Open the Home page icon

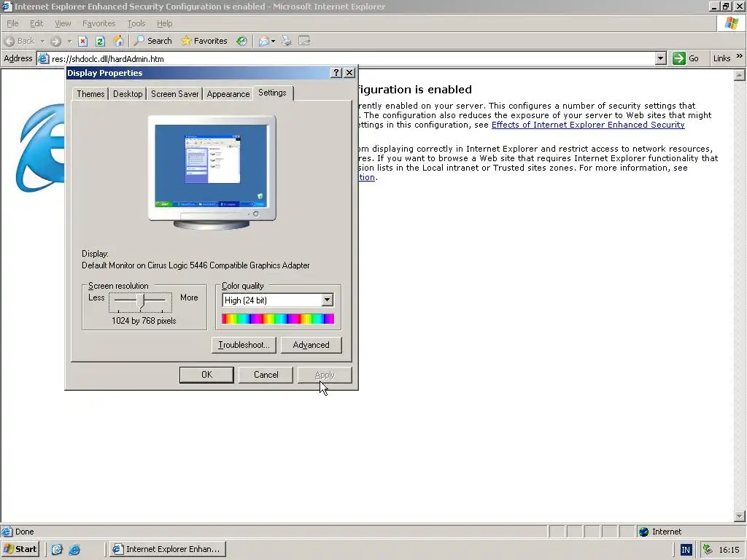[x=118, y=41]
